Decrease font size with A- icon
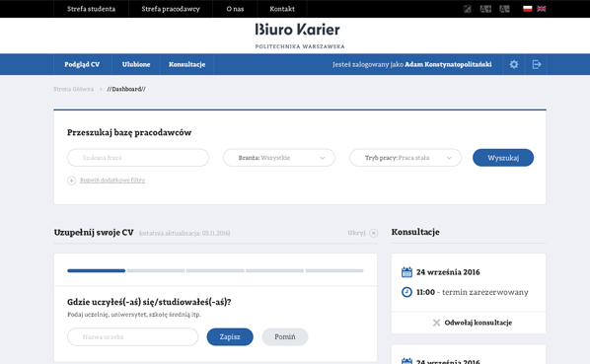 point(504,9)
